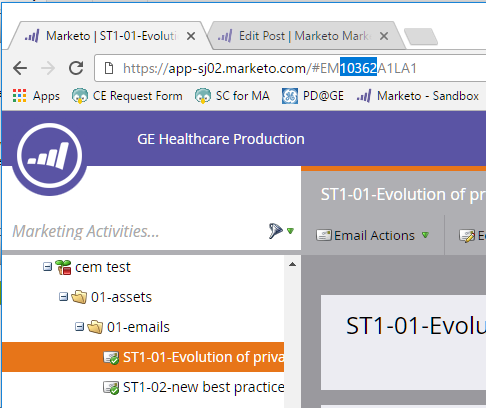Open the Email Actions menu
This screenshot has height=408, width=486.
pos(372,235)
